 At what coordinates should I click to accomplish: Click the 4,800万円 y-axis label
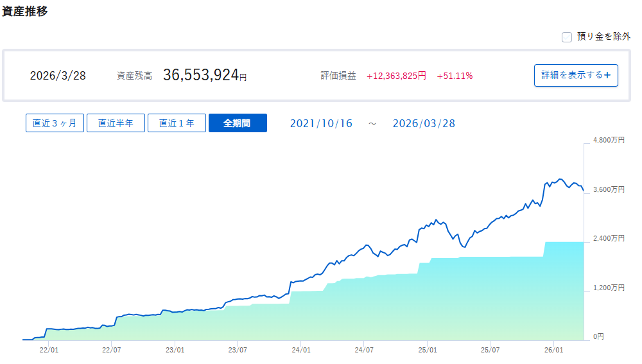607,140
